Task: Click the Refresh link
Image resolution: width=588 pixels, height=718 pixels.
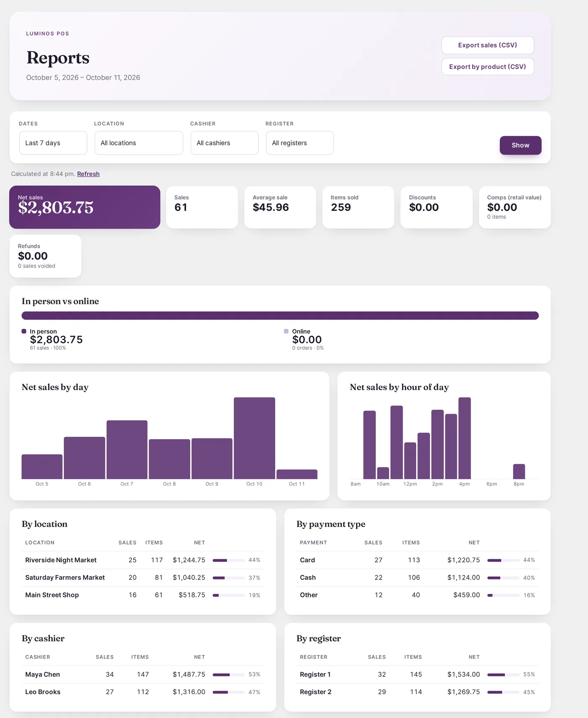Action: pos(88,174)
